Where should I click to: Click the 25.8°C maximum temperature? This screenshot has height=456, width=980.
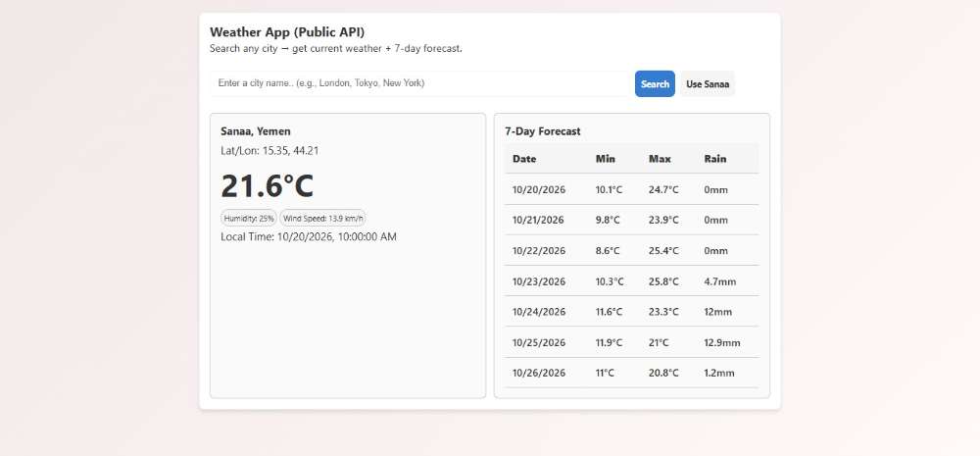pos(663,281)
